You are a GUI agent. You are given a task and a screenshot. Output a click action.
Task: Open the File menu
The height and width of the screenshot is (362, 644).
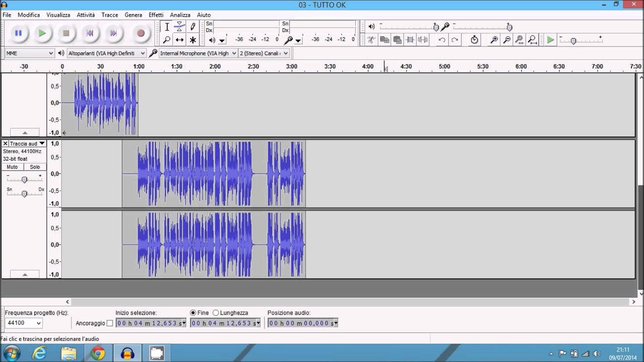click(x=7, y=15)
